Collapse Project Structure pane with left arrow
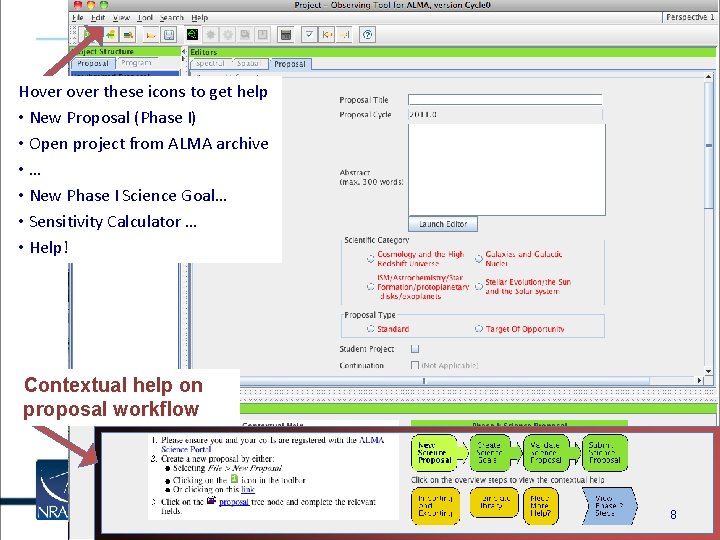Screen dimensions: 720x540 [184, 51]
